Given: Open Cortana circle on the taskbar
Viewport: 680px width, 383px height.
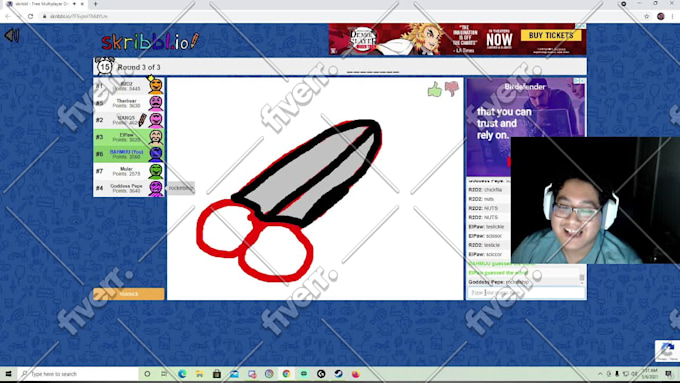Looking at the screenshot, I should (147, 373).
